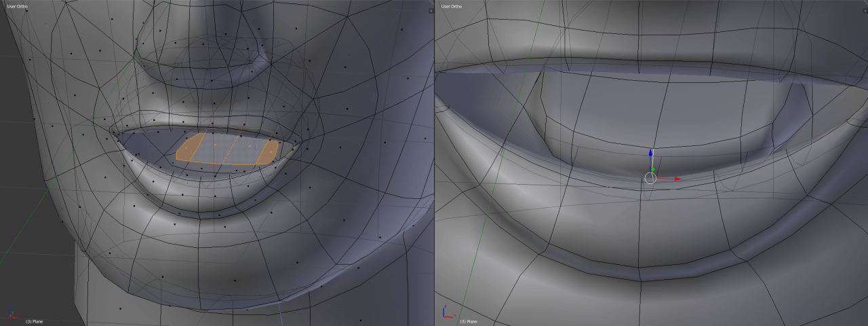Select the leftmost orange highlighted face
This screenshot has height=326, width=868.
click(190, 147)
